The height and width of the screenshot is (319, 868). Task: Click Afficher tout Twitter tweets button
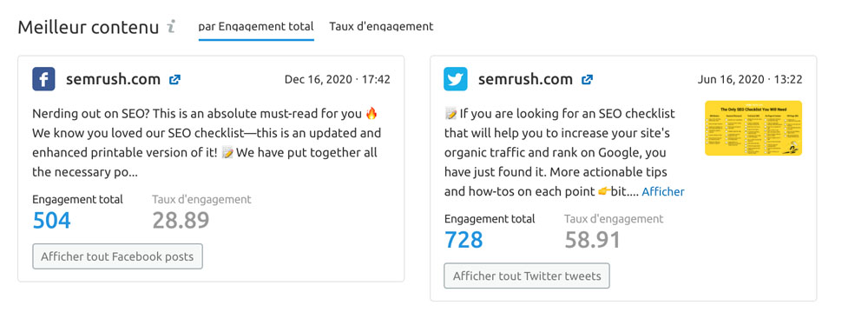(x=527, y=276)
